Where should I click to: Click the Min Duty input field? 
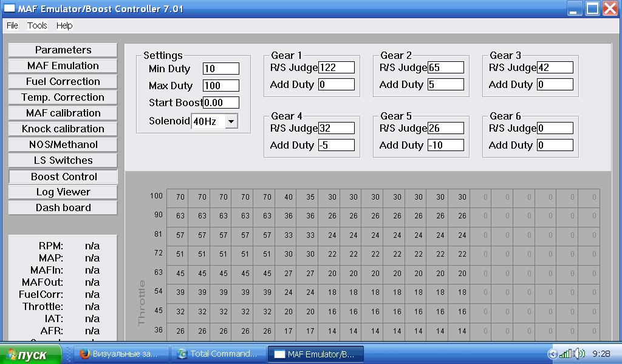221,69
